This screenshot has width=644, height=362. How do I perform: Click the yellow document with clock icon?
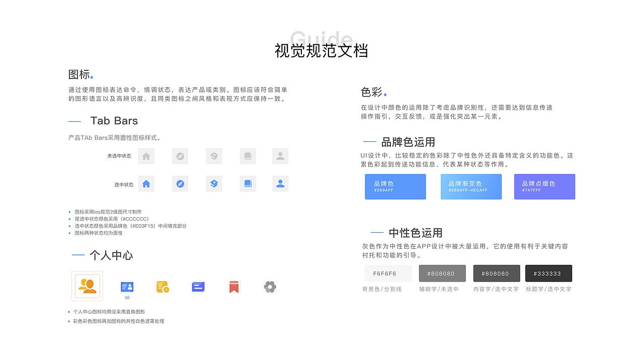[162, 286]
